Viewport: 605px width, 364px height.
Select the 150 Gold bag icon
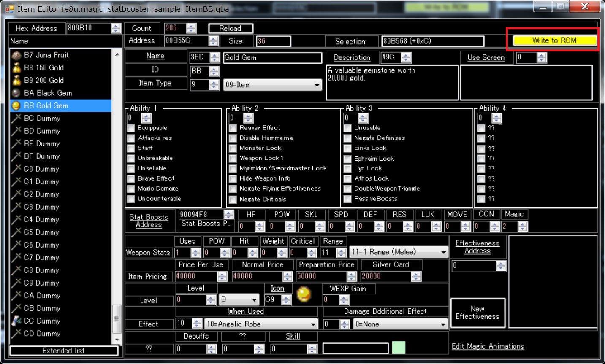16,68
